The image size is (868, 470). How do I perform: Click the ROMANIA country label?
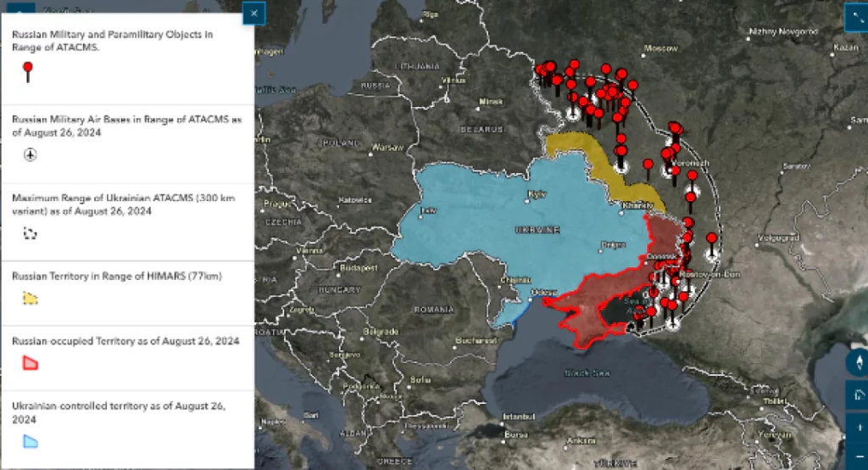point(434,310)
